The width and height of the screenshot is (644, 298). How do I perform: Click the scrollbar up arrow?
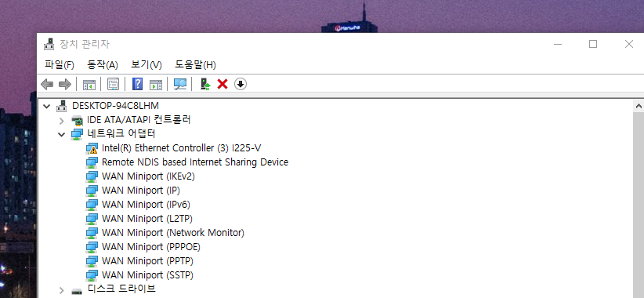pos(639,106)
